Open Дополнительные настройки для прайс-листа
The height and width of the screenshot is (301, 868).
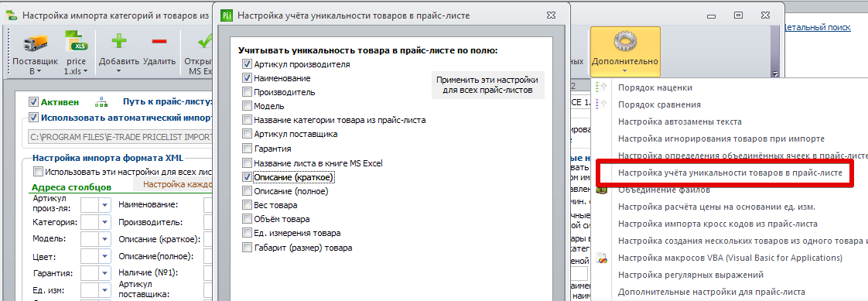pos(711,292)
